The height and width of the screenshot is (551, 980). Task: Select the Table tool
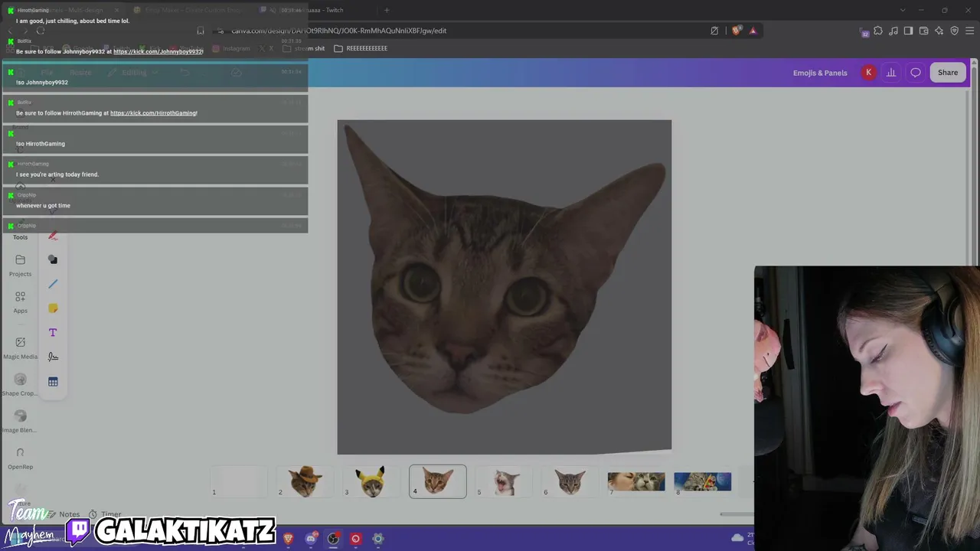click(x=53, y=382)
